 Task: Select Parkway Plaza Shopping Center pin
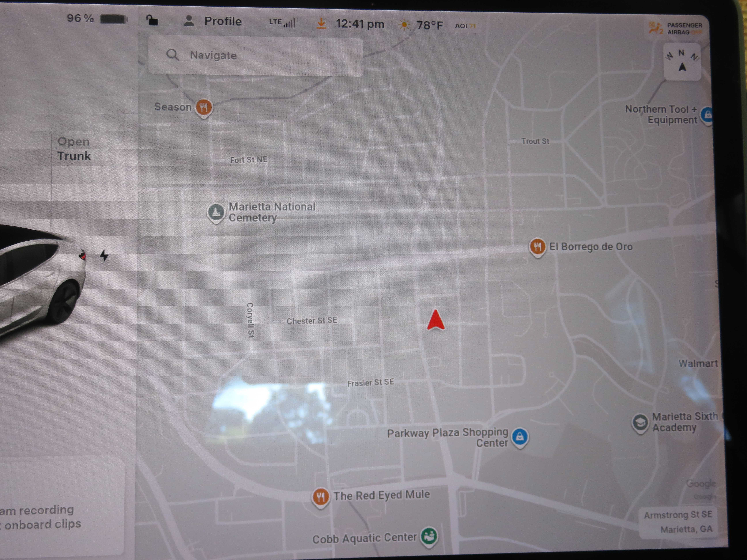tap(520, 438)
